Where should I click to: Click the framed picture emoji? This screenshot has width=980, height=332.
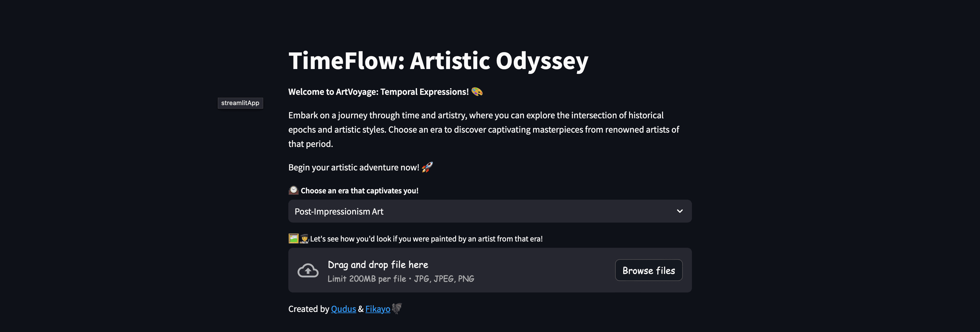click(293, 238)
